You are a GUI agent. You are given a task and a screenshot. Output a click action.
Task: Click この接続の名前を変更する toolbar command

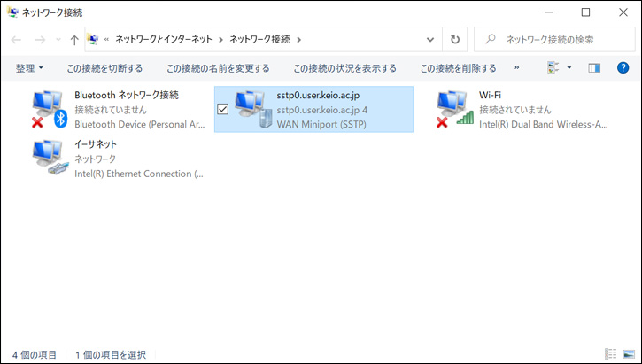218,67
